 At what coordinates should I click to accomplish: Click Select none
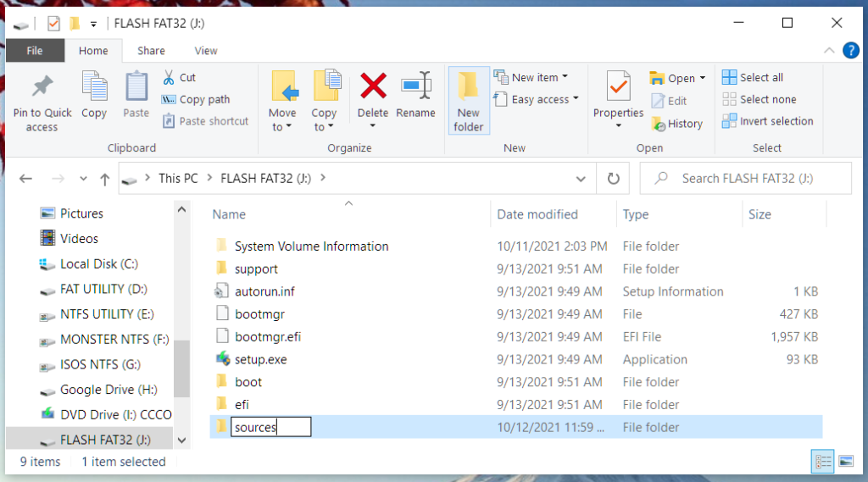[759, 100]
